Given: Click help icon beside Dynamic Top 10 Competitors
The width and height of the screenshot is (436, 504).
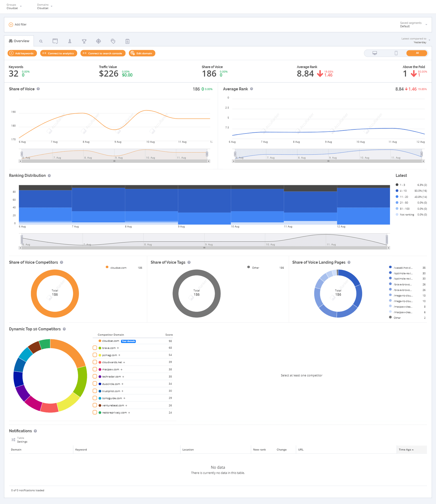Looking at the screenshot, I should (x=64, y=329).
